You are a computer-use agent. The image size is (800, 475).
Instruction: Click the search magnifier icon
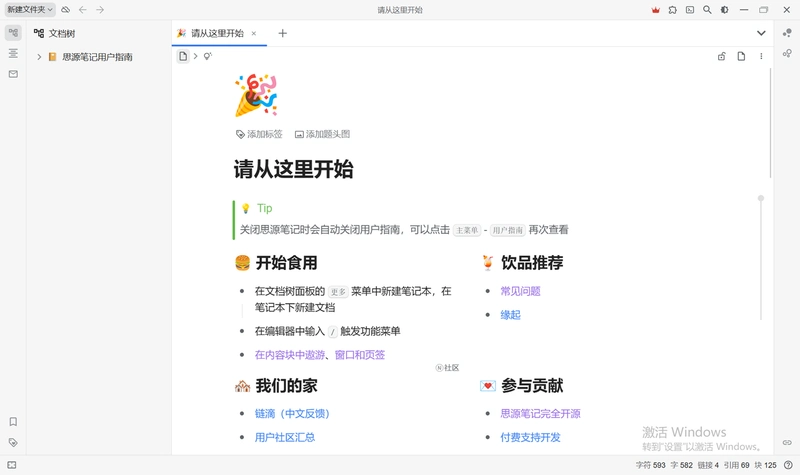(x=707, y=10)
